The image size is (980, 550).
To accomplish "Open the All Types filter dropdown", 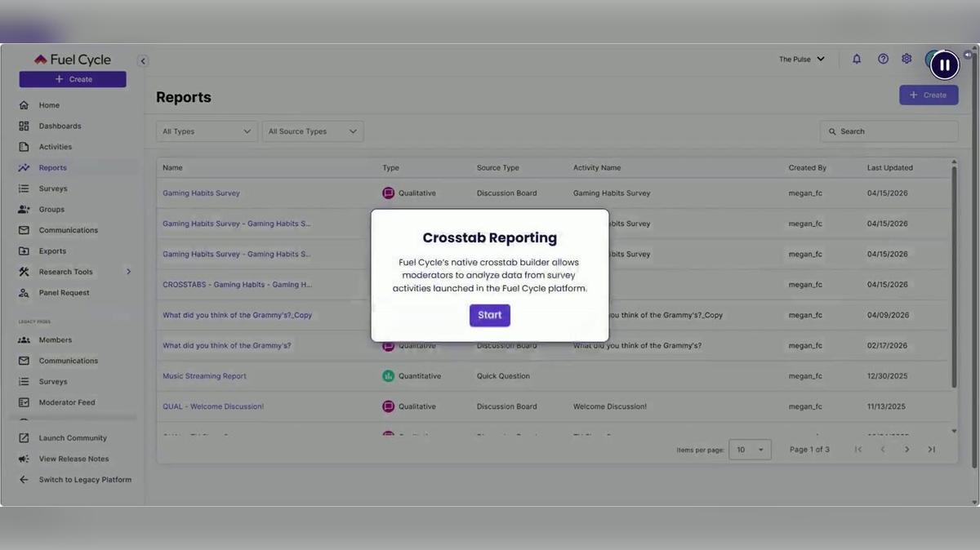I will 207,131.
